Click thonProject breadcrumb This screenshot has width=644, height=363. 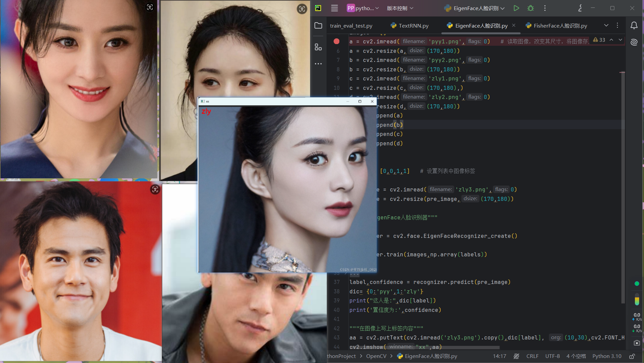(341, 356)
